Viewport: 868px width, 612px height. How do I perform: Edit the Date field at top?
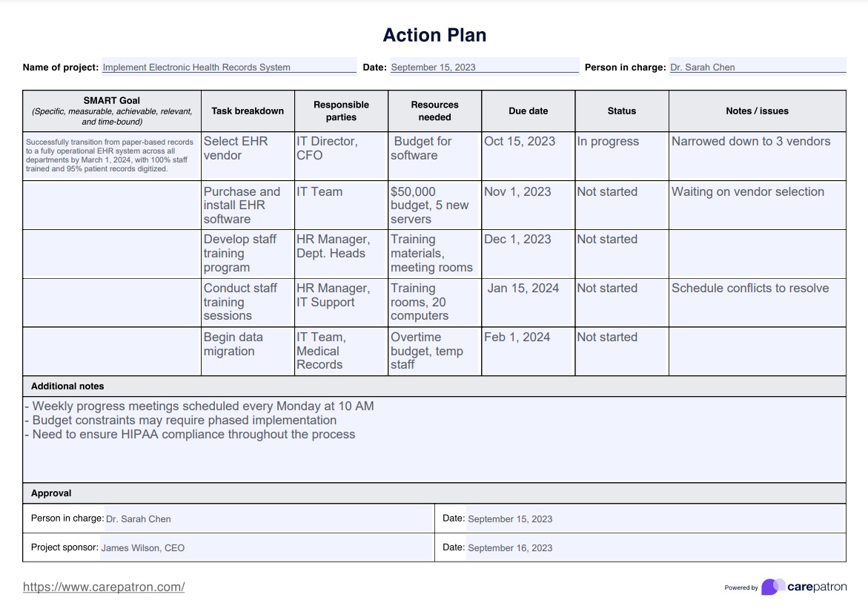coord(484,67)
